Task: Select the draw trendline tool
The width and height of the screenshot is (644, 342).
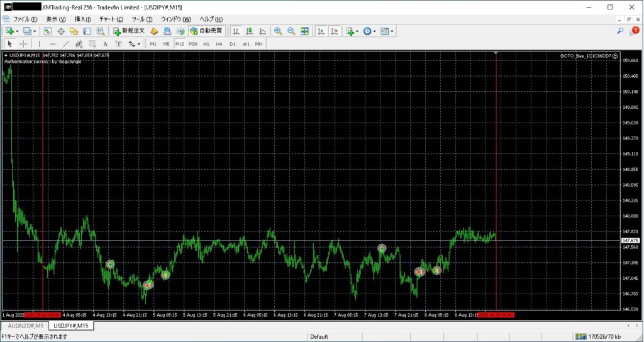Action: [x=66, y=44]
